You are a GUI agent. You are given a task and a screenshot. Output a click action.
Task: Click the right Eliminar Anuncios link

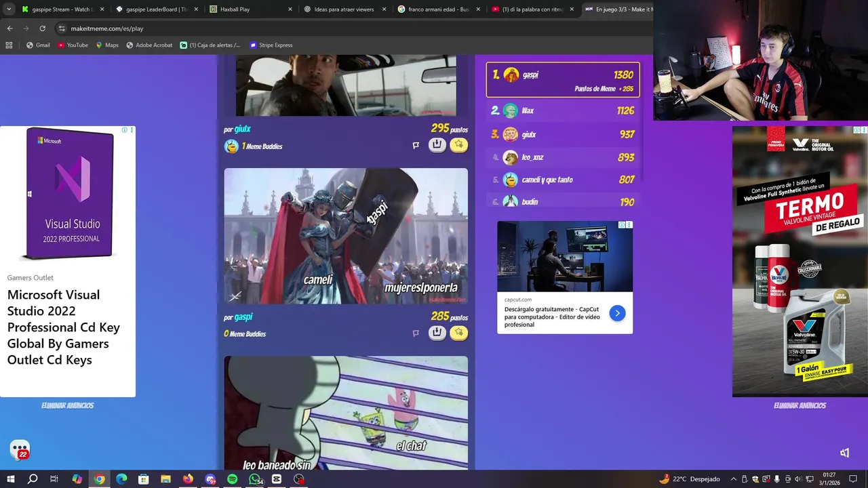(800, 405)
